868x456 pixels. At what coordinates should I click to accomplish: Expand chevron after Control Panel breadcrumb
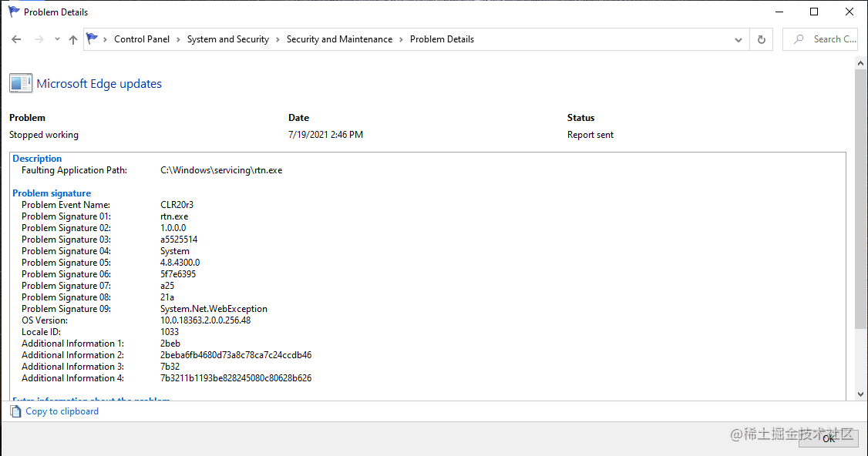[178, 40]
